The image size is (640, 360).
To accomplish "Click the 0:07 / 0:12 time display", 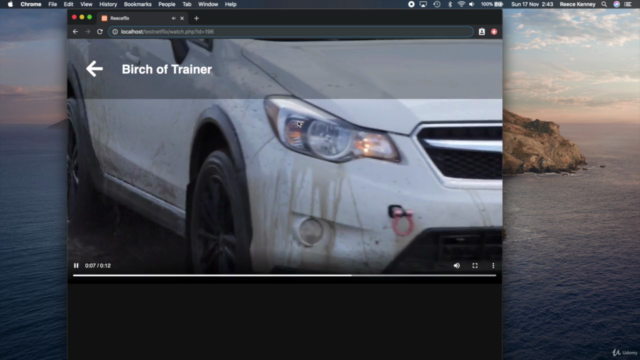I will click(98, 266).
